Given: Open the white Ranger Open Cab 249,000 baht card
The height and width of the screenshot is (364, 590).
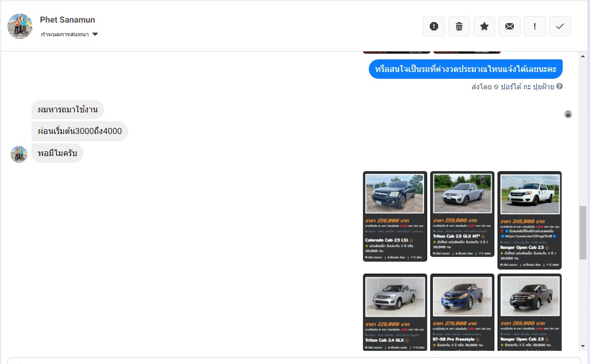Looking at the screenshot, I should point(529,220).
